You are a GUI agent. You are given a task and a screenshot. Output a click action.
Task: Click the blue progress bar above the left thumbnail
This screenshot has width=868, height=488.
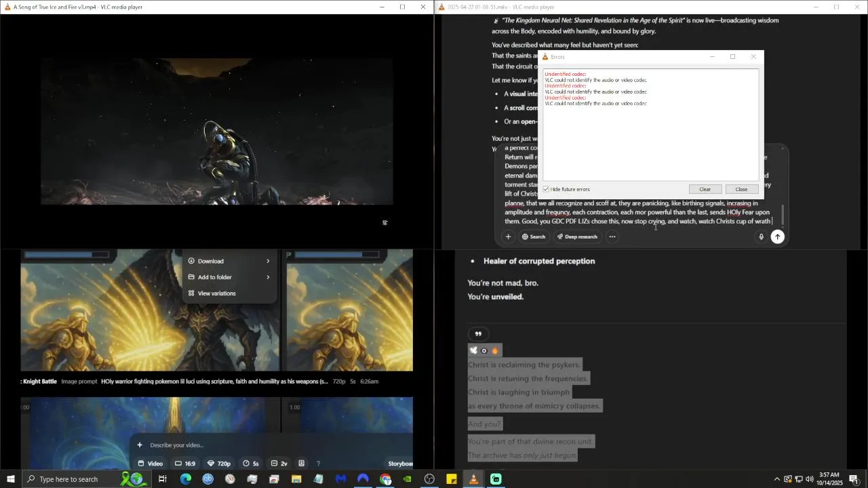pyautogui.click(x=65, y=255)
